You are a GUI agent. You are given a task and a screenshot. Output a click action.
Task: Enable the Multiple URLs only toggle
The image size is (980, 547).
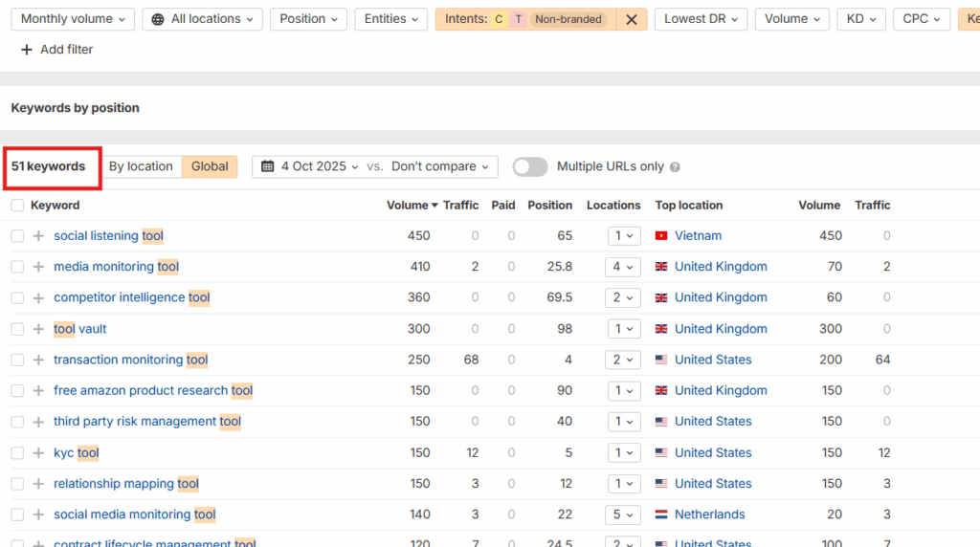[530, 167]
